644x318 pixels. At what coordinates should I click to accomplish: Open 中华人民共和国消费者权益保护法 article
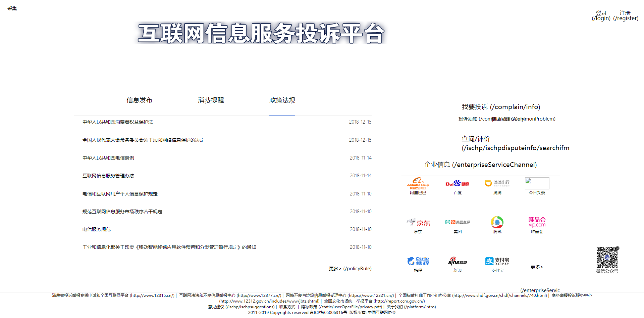pos(118,122)
